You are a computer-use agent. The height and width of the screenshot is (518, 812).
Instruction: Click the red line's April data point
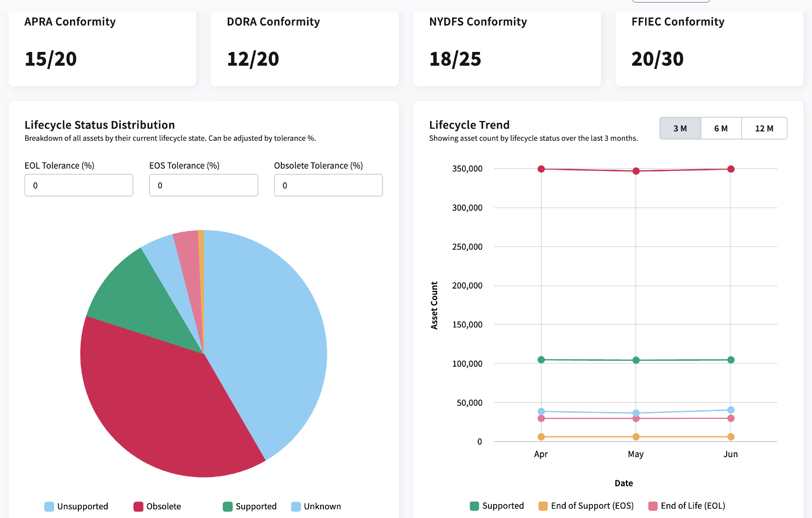(x=541, y=169)
